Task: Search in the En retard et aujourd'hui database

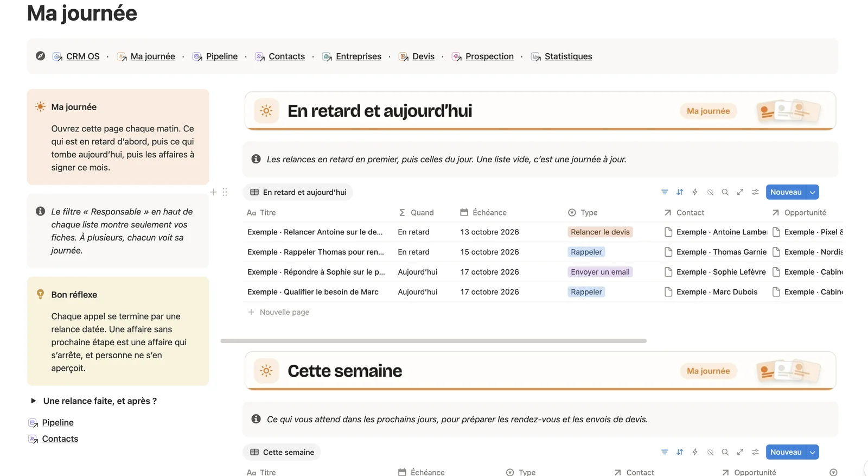Action: click(x=725, y=192)
